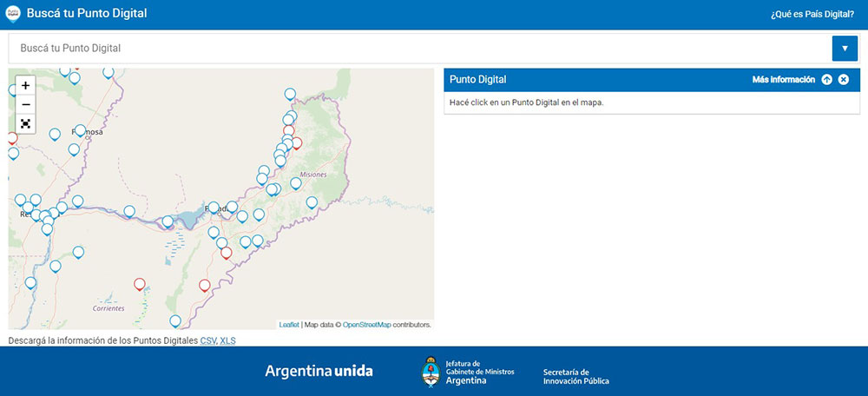The width and height of the screenshot is (868, 396).
Task: Toggle fullscreen map view
Action: [25, 123]
